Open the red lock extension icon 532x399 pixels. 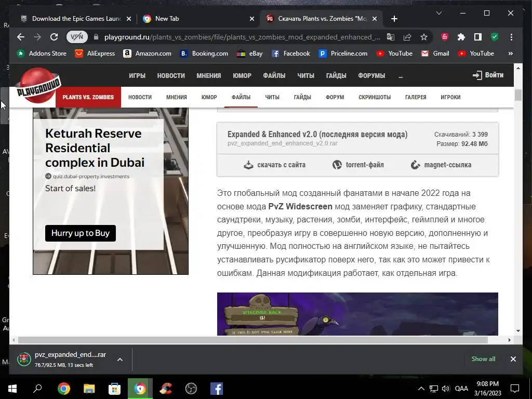tap(445, 37)
